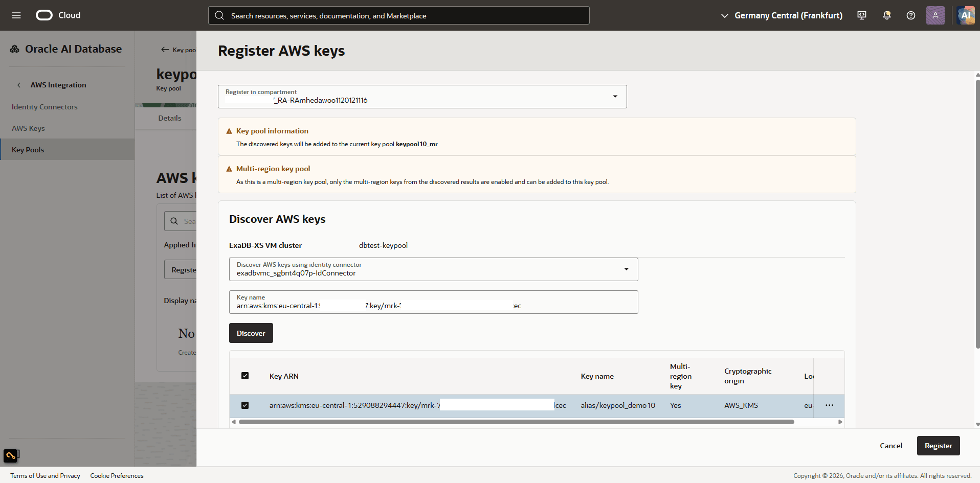
Task: Click the horizontal scrollbar under the key table
Action: tap(516, 422)
